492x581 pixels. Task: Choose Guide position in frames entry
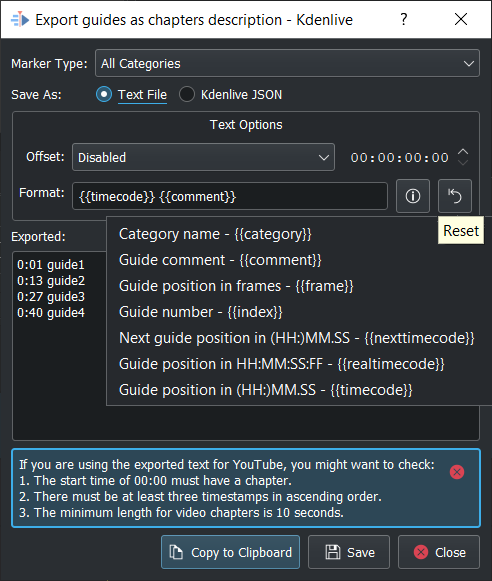[x=236, y=286]
